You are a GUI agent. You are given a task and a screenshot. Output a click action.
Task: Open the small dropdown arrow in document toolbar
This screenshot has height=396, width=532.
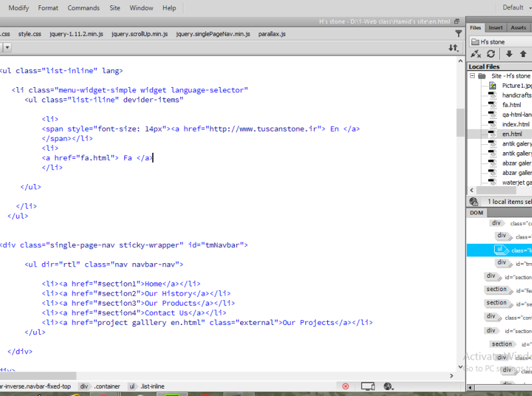(x=6, y=48)
